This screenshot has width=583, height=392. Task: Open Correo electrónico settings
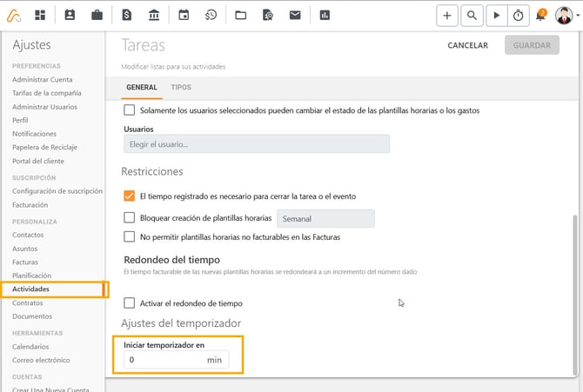(41, 360)
